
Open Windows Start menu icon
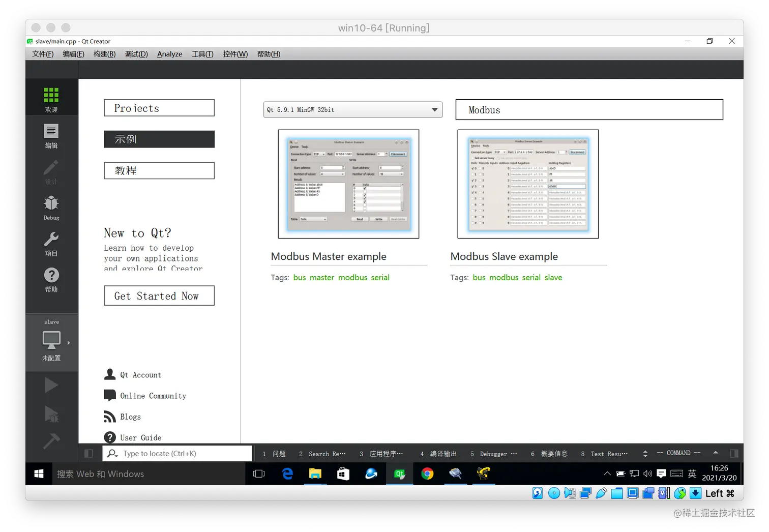(x=39, y=474)
